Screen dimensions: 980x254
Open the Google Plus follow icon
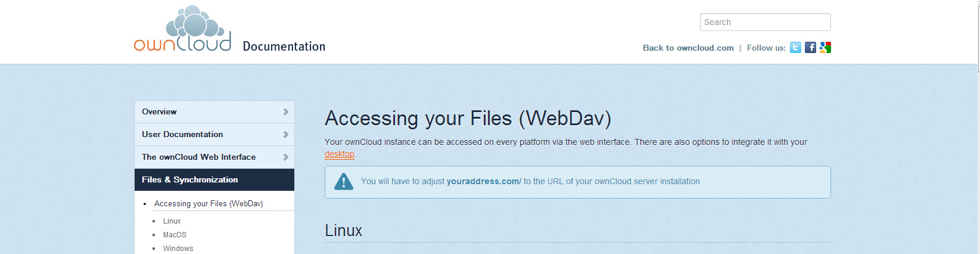pos(825,48)
